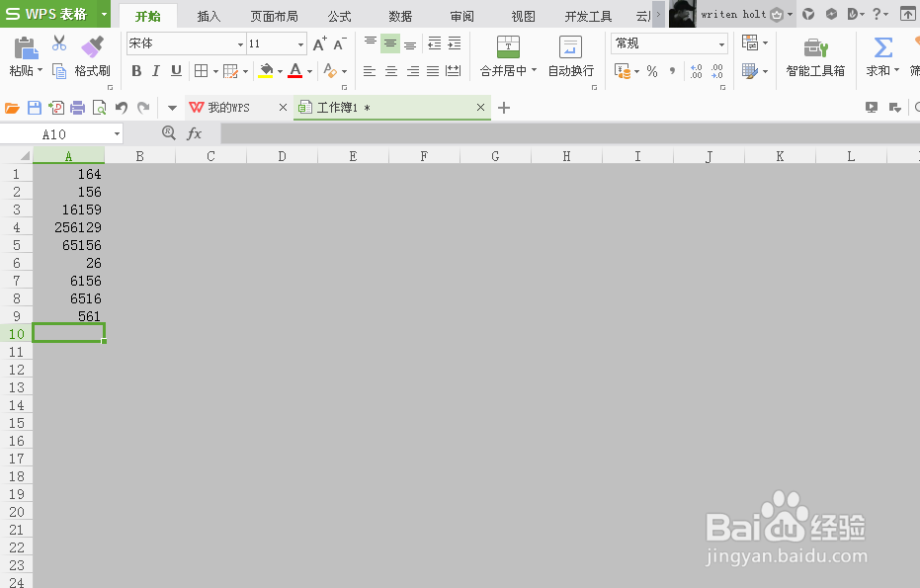920x588 pixels.
Task: Click the clear formatting eraser icon
Action: coord(330,71)
